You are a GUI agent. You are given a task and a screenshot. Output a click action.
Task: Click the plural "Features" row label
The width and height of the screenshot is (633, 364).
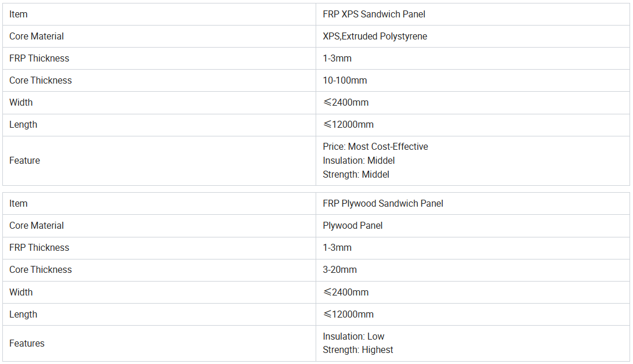point(27,343)
